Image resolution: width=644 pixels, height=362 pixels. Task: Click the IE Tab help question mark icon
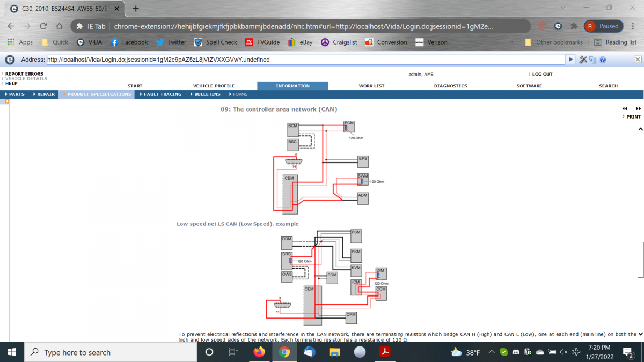coord(603,60)
